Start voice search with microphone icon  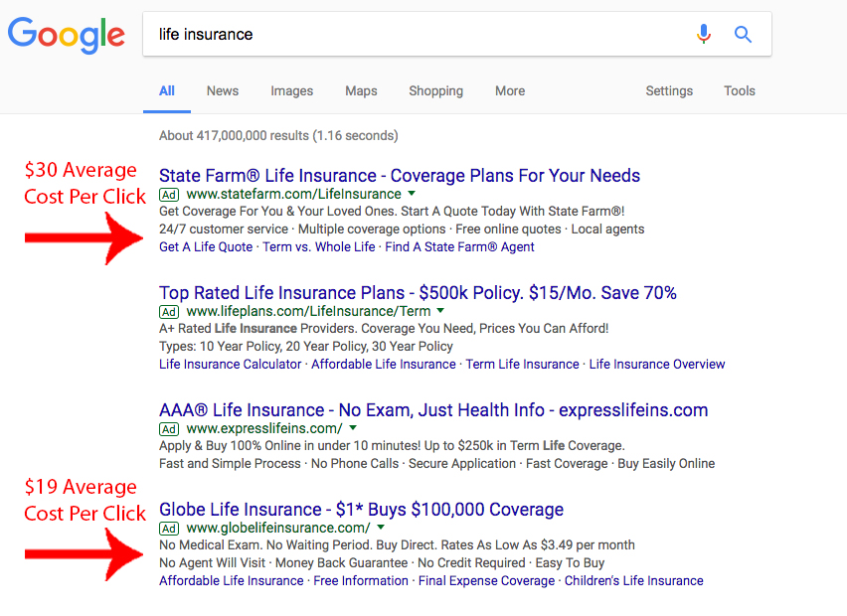(x=703, y=34)
